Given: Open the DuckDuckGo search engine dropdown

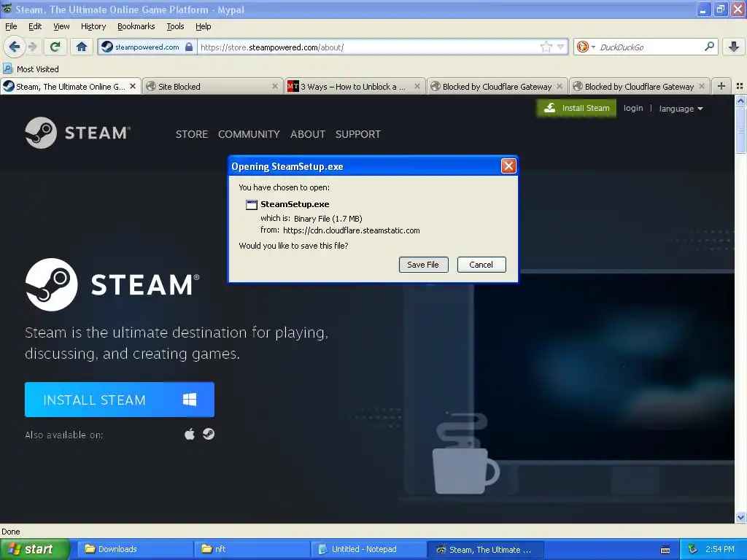Looking at the screenshot, I should pos(586,47).
